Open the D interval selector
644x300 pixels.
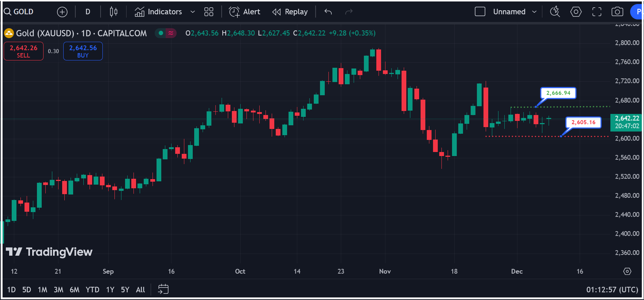88,12
